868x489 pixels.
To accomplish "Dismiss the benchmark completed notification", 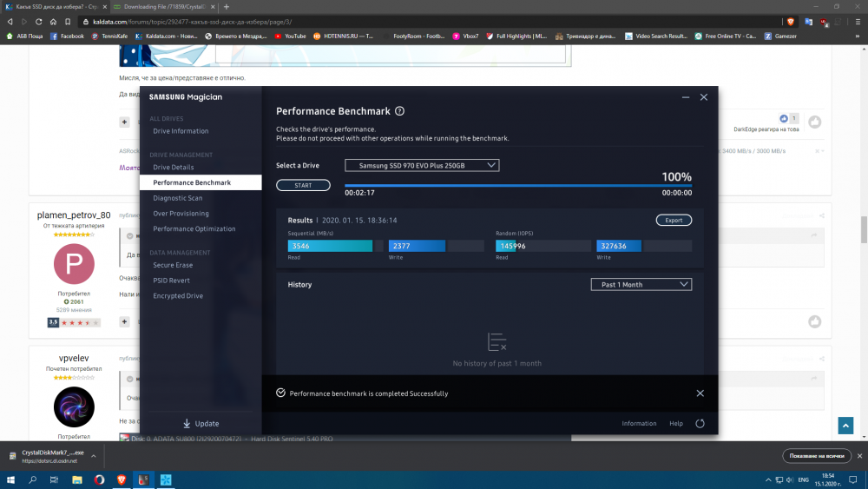I will coord(700,393).
